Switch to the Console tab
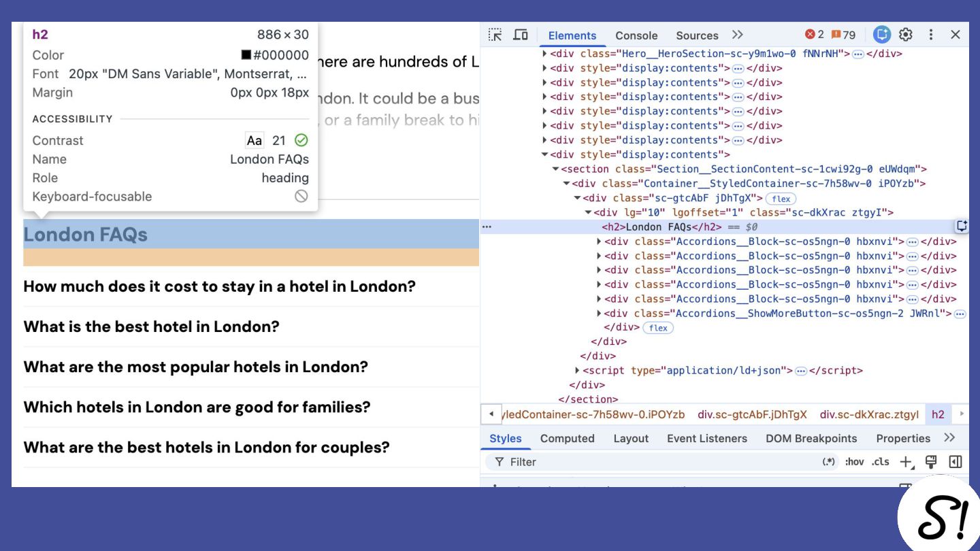Screen dimensions: 980x551 636,35
